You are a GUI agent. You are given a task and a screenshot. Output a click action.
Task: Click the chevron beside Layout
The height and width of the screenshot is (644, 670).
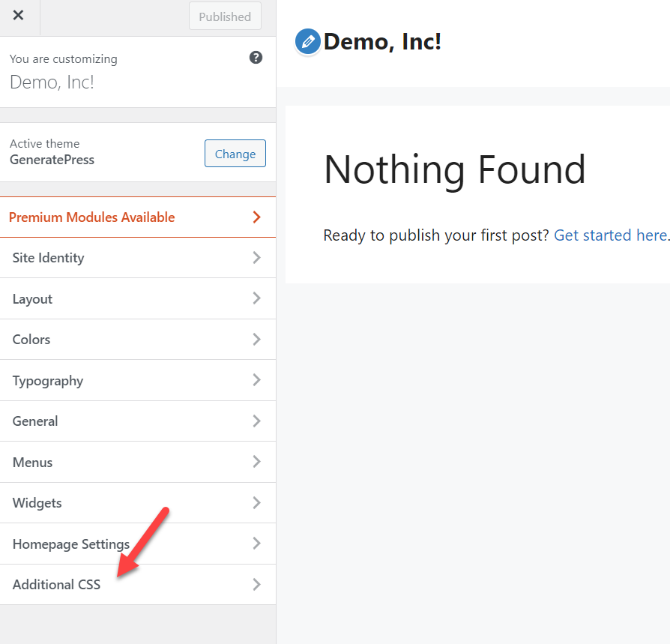coord(256,298)
